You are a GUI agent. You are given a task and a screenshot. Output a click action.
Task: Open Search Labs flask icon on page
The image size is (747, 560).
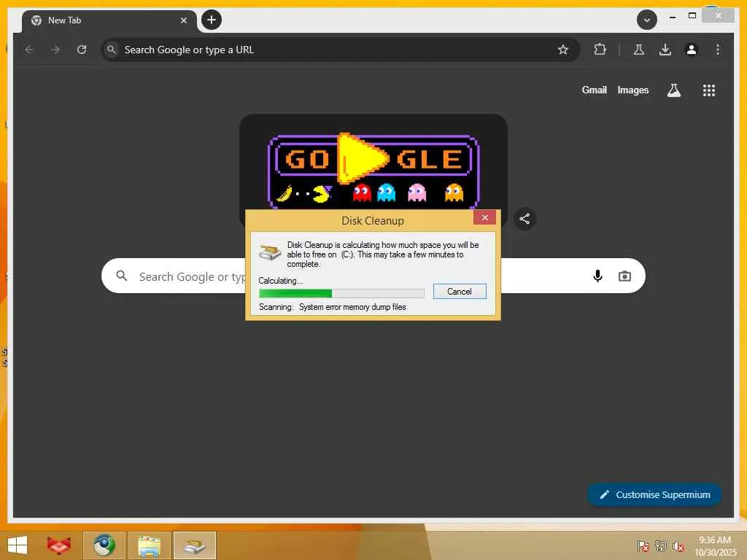pos(673,90)
